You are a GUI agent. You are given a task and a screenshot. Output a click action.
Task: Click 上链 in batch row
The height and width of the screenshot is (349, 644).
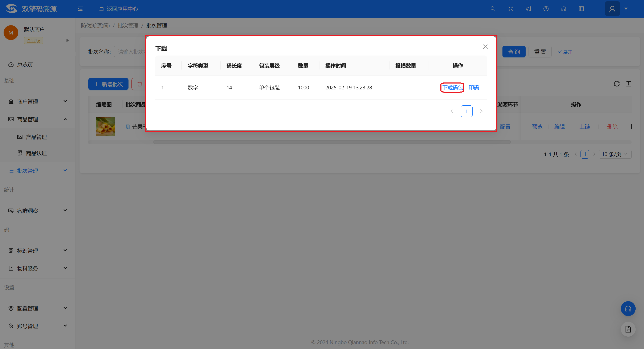[x=584, y=127]
